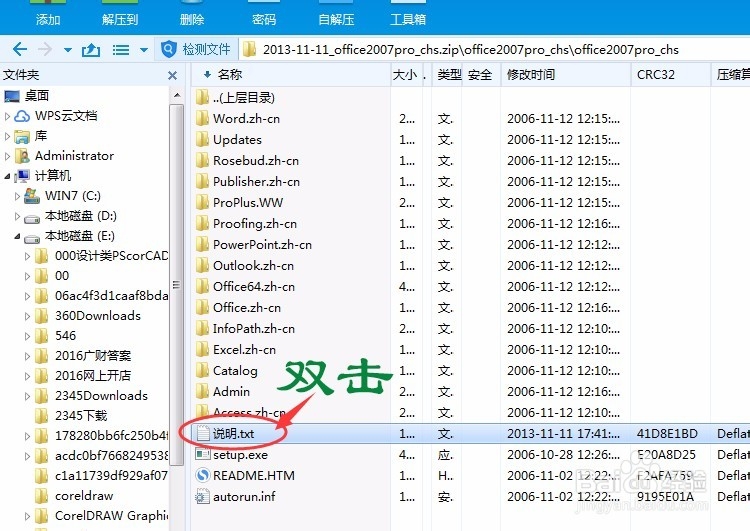Select the ..(上层目录) parent folder entry
750x531 pixels.
pyautogui.click(x=244, y=98)
